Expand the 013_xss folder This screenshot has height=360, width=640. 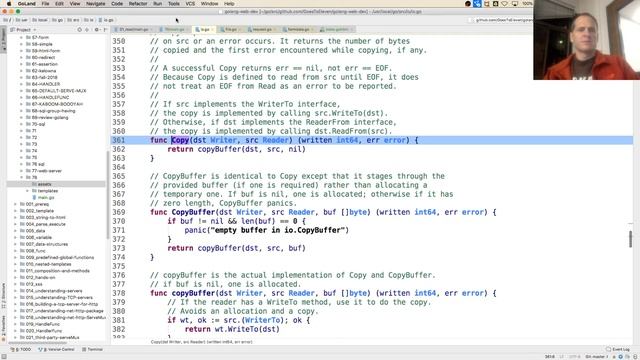tap(16, 284)
